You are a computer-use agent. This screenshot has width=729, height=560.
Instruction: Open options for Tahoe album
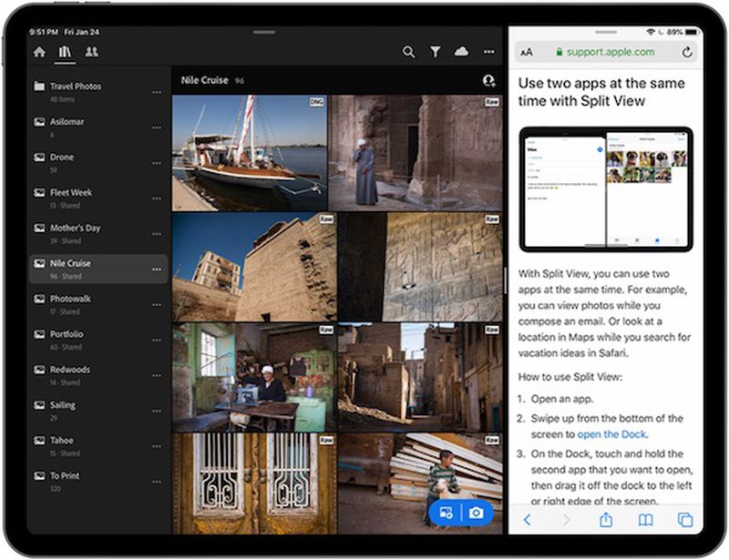pos(157,446)
